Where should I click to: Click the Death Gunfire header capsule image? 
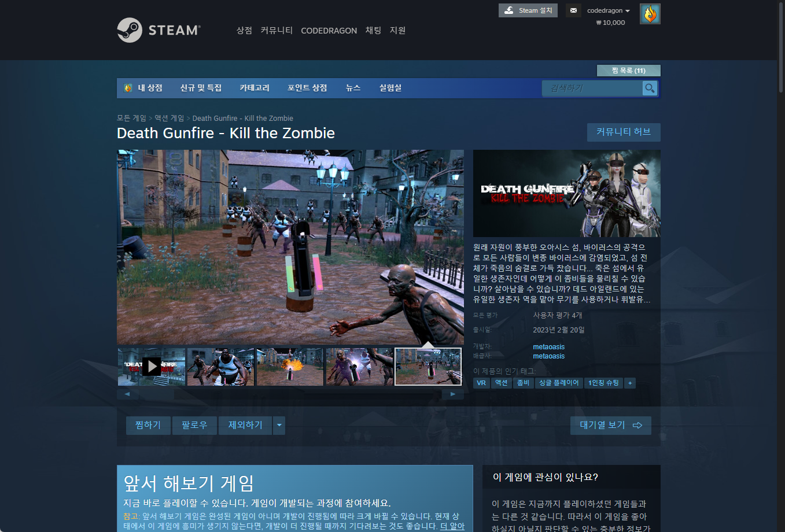click(x=567, y=194)
